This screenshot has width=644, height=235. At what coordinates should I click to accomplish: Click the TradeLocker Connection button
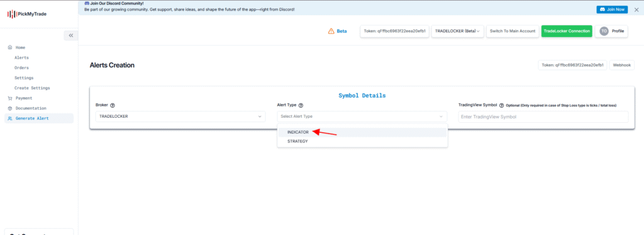567,32
